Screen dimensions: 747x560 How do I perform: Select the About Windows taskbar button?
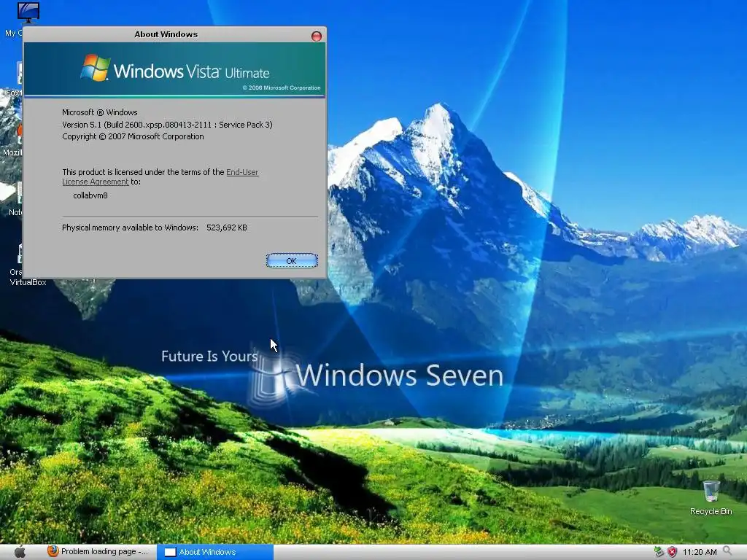click(x=215, y=552)
